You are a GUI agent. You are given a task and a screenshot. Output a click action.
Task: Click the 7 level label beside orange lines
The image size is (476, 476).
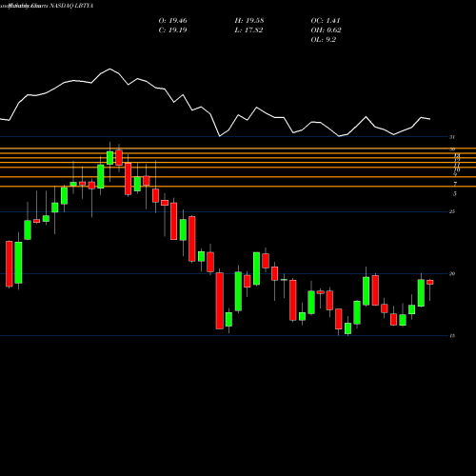[455, 184]
